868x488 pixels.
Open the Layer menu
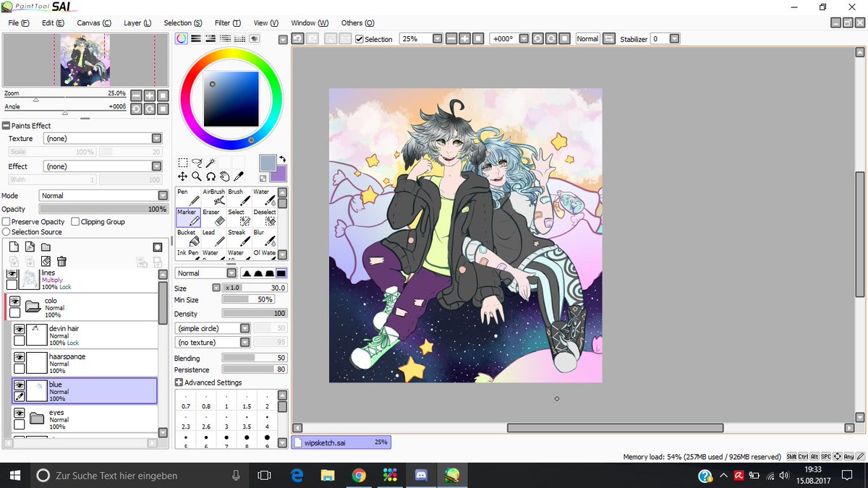137,23
